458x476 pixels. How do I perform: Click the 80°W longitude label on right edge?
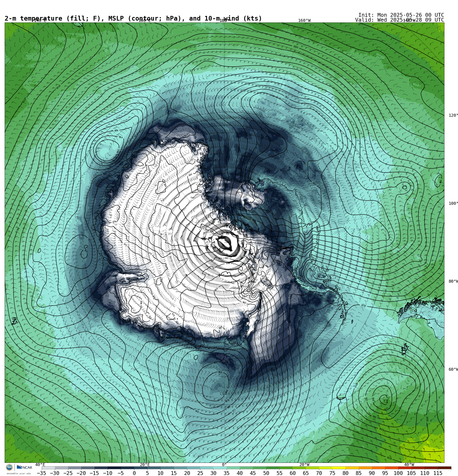[453, 281]
